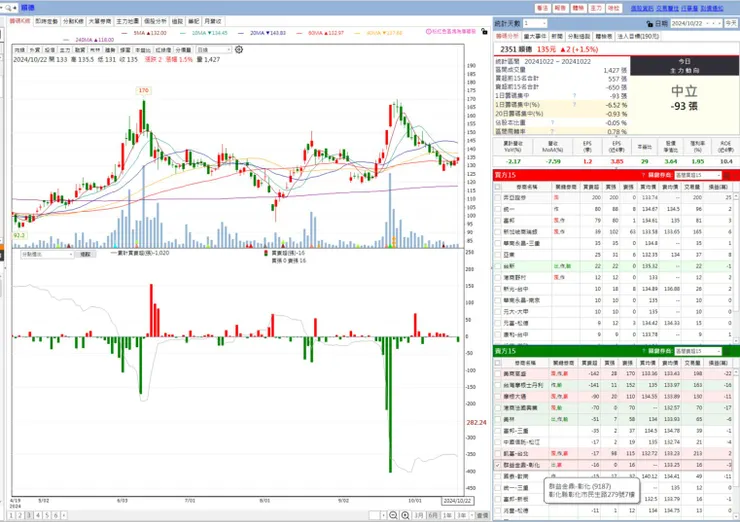Switch to the 分點K線 tab
This screenshot has width=740, height=522.
tap(73, 21)
